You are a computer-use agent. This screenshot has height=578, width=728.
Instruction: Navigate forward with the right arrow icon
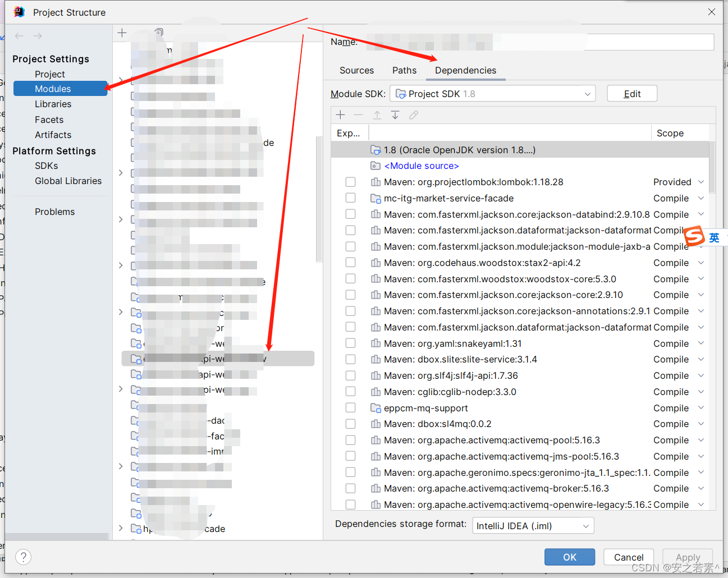(38, 36)
